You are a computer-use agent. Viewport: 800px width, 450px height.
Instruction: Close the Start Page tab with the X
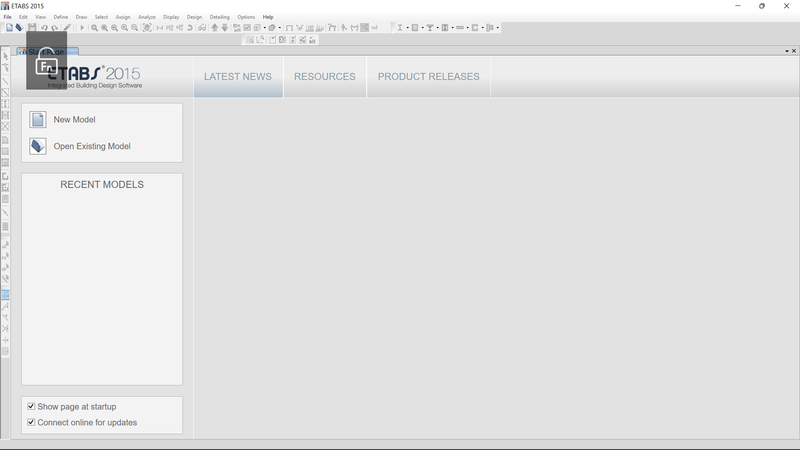794,51
